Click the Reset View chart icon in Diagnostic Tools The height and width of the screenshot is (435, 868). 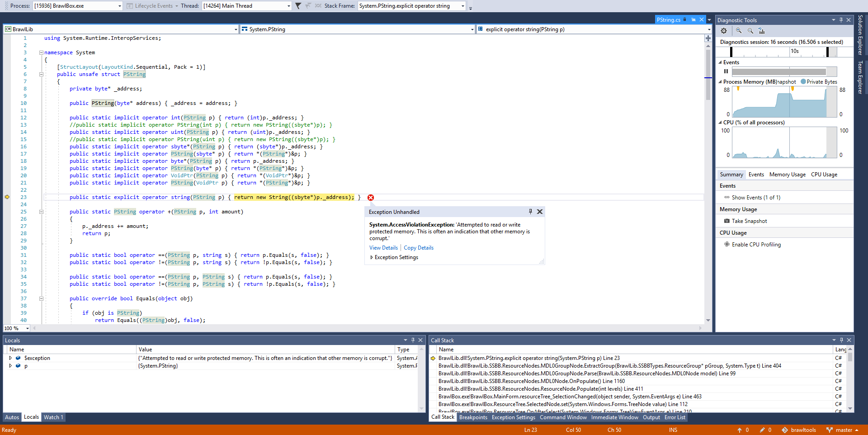pyautogui.click(x=762, y=31)
